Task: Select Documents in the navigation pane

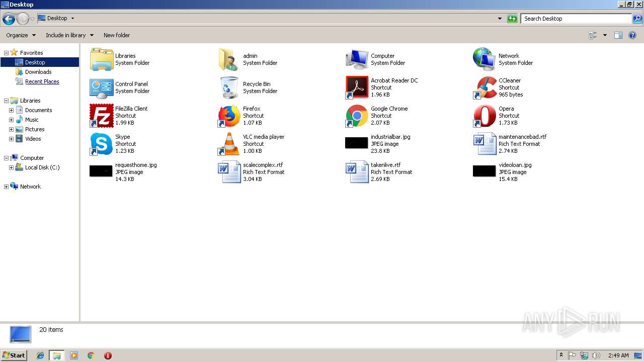Action: (38, 110)
